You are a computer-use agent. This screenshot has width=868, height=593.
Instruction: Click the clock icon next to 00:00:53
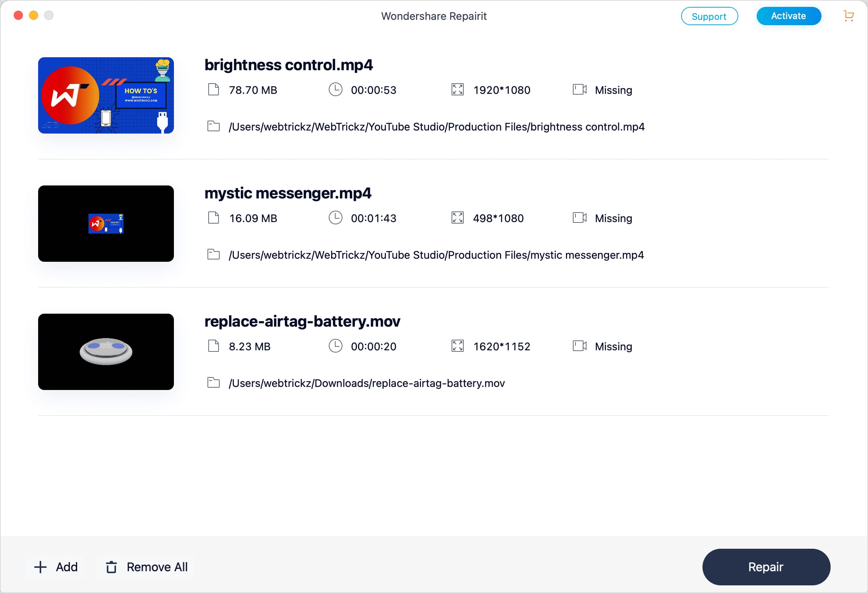click(x=336, y=90)
